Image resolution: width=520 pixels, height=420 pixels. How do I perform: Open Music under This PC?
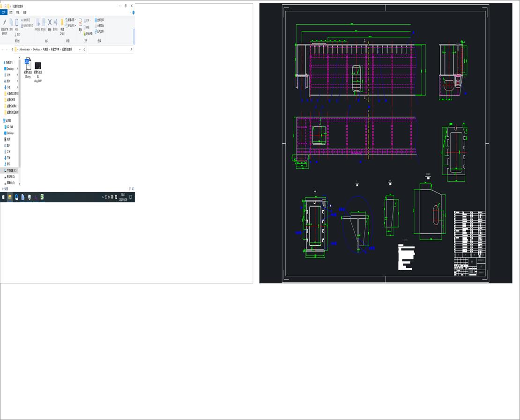coord(7,164)
